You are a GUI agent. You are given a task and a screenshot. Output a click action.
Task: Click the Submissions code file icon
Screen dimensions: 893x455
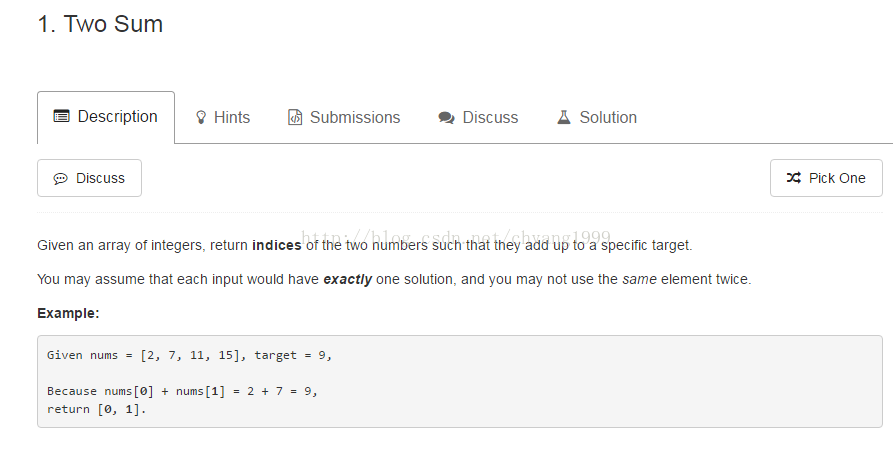pyautogui.click(x=295, y=118)
